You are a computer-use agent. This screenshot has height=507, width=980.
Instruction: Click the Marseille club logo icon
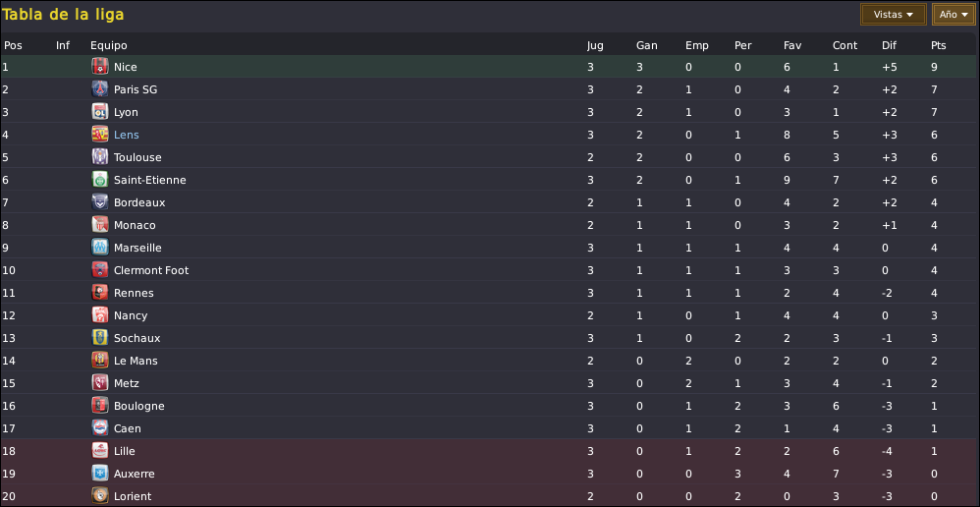tap(100, 247)
